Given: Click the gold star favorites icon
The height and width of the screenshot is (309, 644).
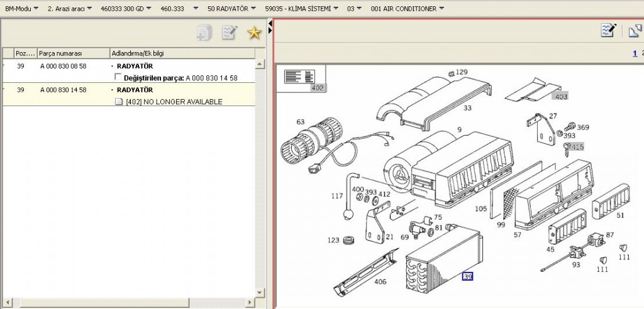Looking at the screenshot, I should click(254, 33).
